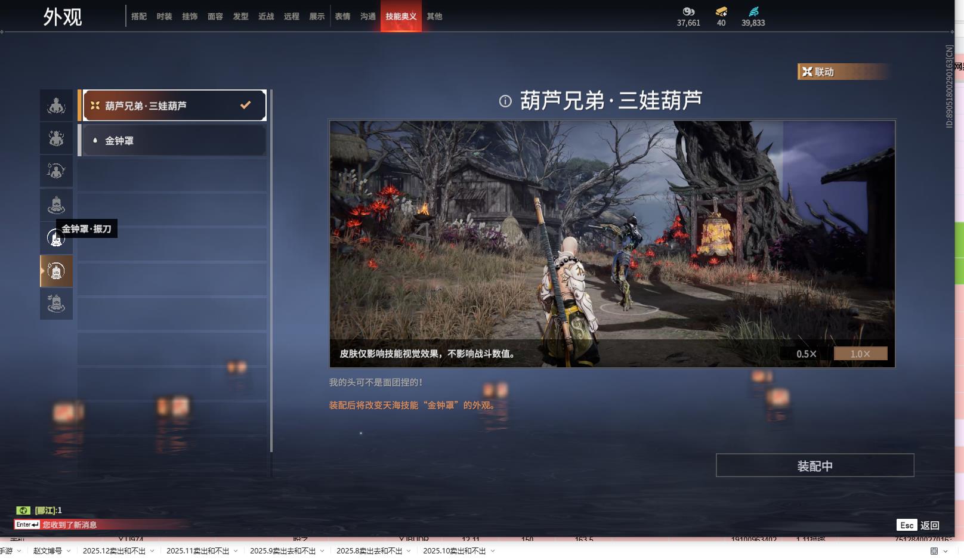Go to the 近战 tab
964x560 pixels.
[x=266, y=17]
